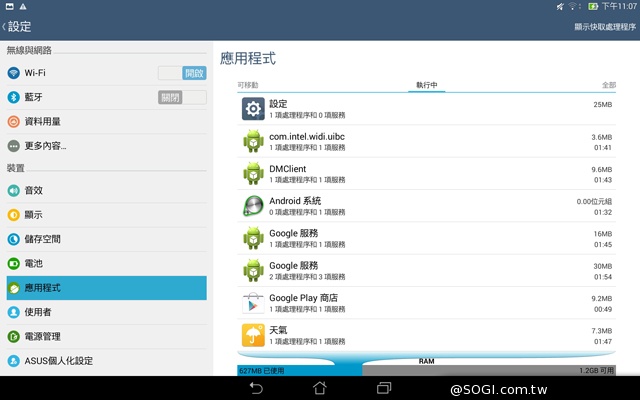Open 使用者 users settings
Screen dimensions: 640x400
[38, 312]
